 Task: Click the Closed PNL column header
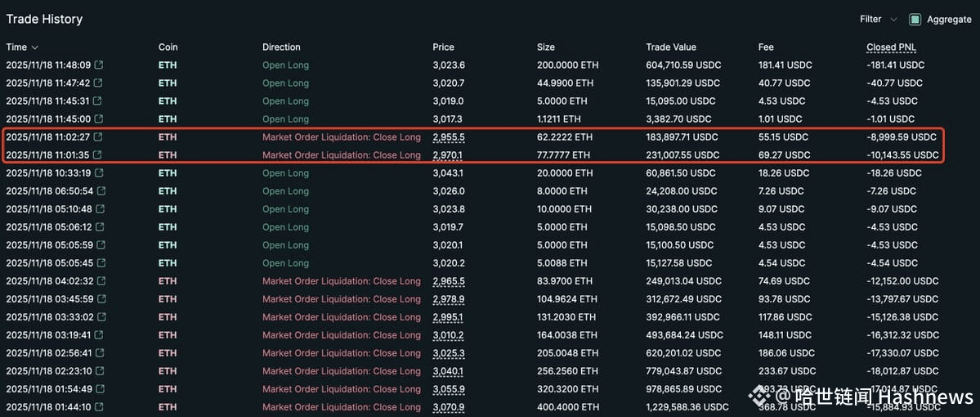pyautogui.click(x=891, y=47)
